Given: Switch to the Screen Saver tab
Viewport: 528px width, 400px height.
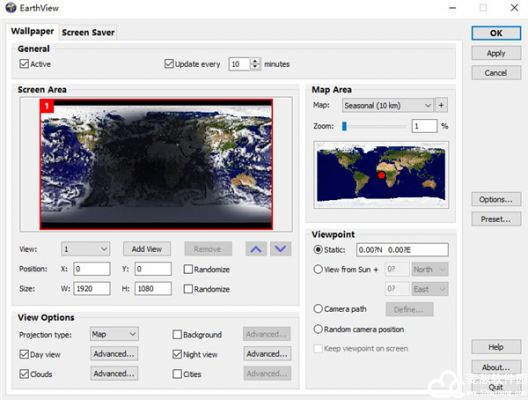Looking at the screenshot, I should point(88,33).
